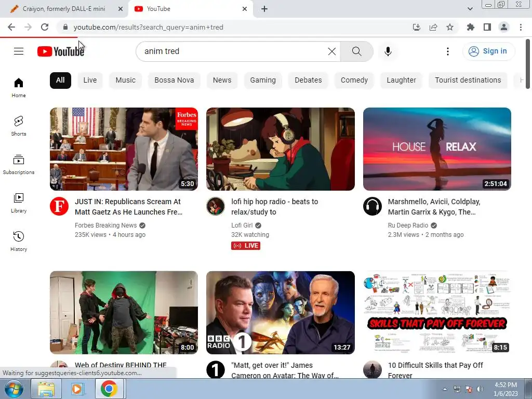
Task: Click the Forbes Matt Gaetz video thumbnail
Action: coord(124,149)
